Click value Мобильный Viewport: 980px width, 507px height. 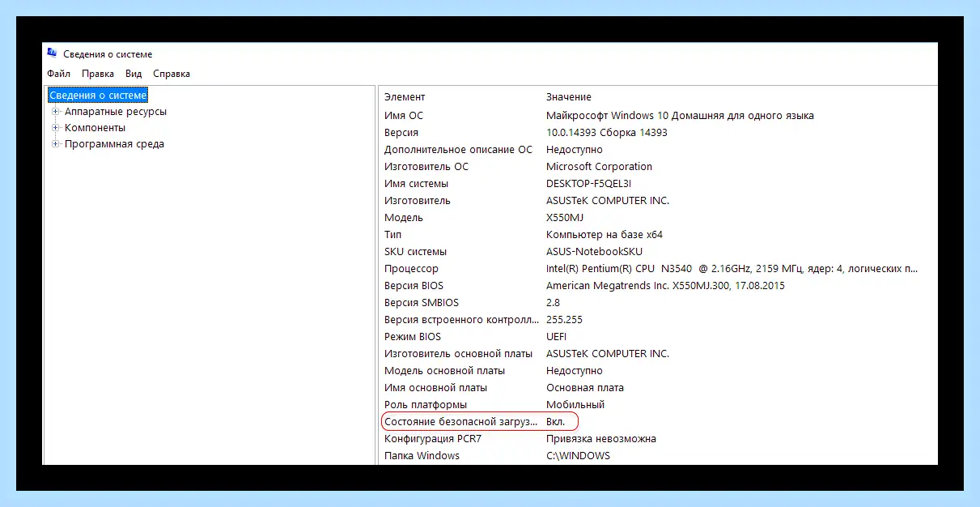coord(575,405)
